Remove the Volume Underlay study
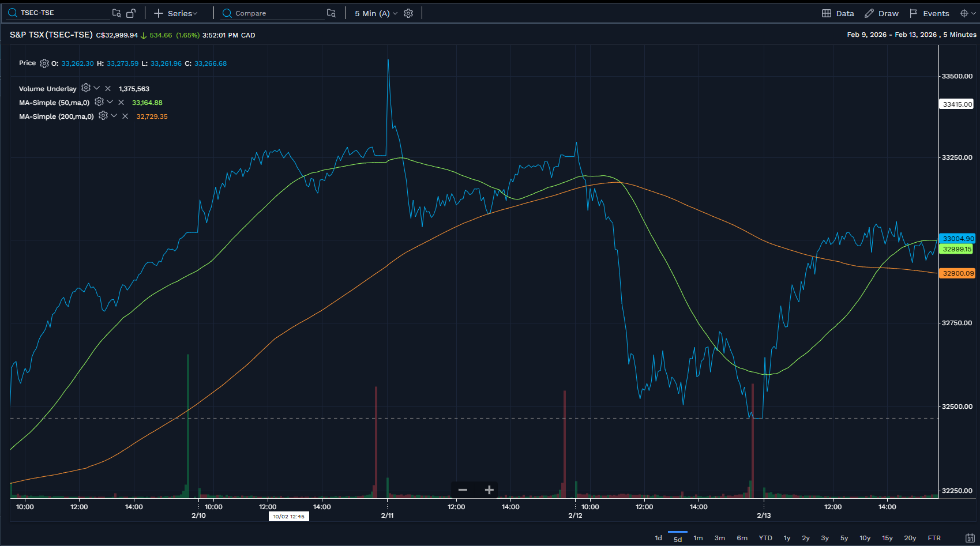The image size is (980, 546). click(107, 88)
